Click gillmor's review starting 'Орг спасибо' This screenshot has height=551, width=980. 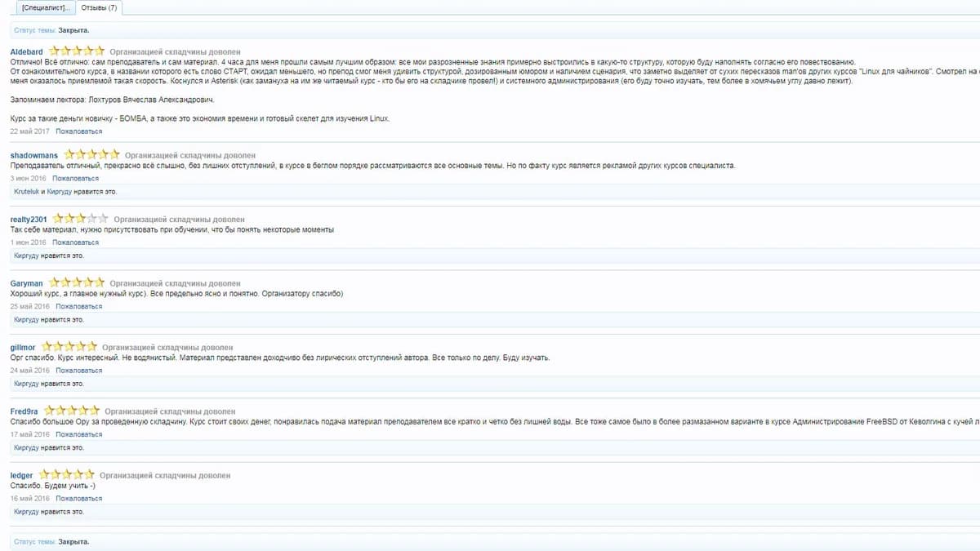[280, 358]
